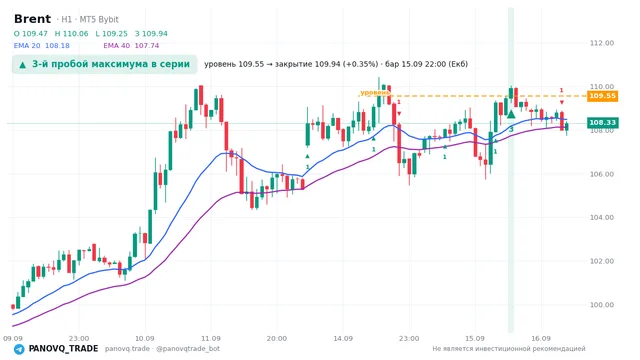Click the 'panovq.trade · @panovqtrade_bot' text

(162, 349)
